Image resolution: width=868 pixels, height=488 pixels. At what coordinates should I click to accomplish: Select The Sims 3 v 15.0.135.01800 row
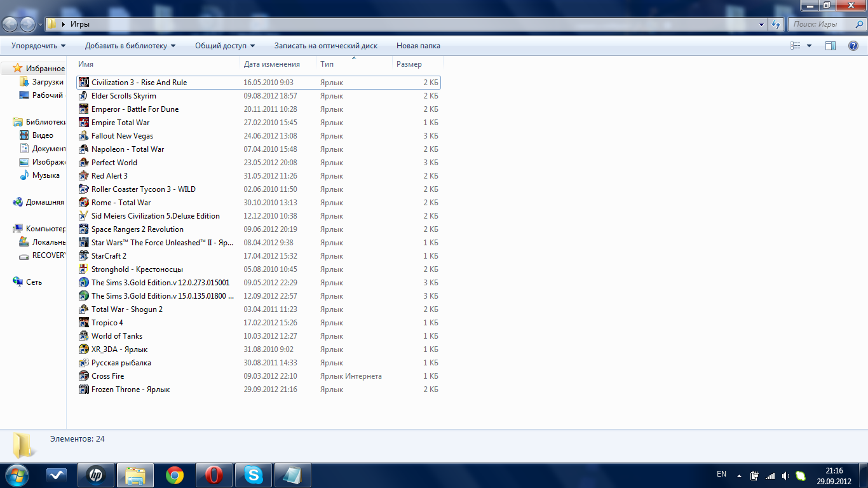[x=258, y=296]
